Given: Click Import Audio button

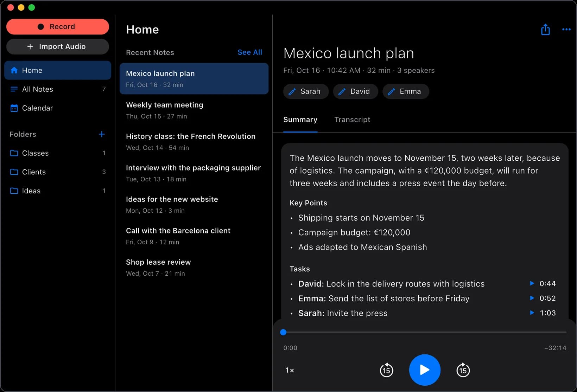Looking at the screenshot, I should [58, 46].
